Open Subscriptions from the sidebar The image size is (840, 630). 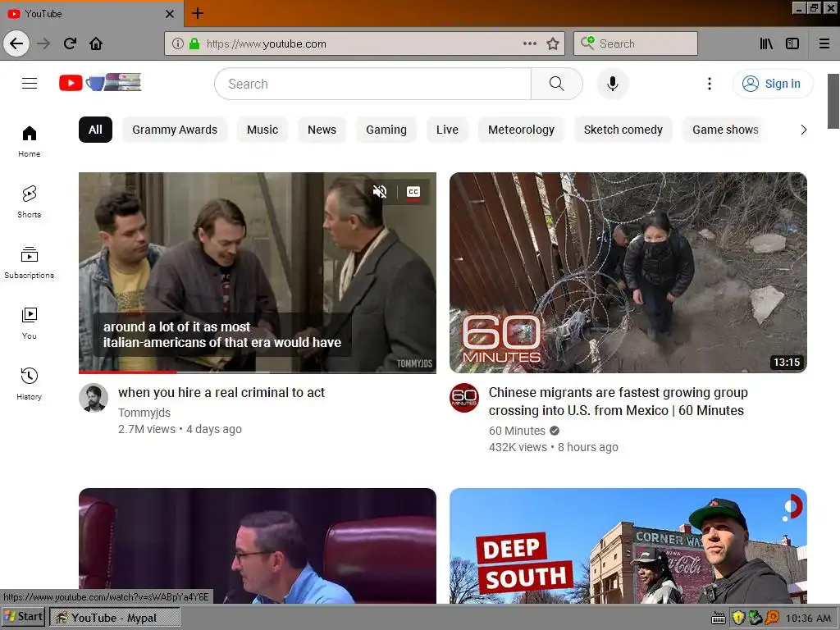point(30,262)
